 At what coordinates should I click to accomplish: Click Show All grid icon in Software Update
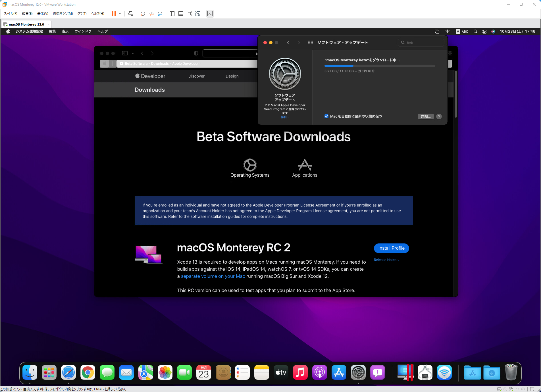click(310, 43)
